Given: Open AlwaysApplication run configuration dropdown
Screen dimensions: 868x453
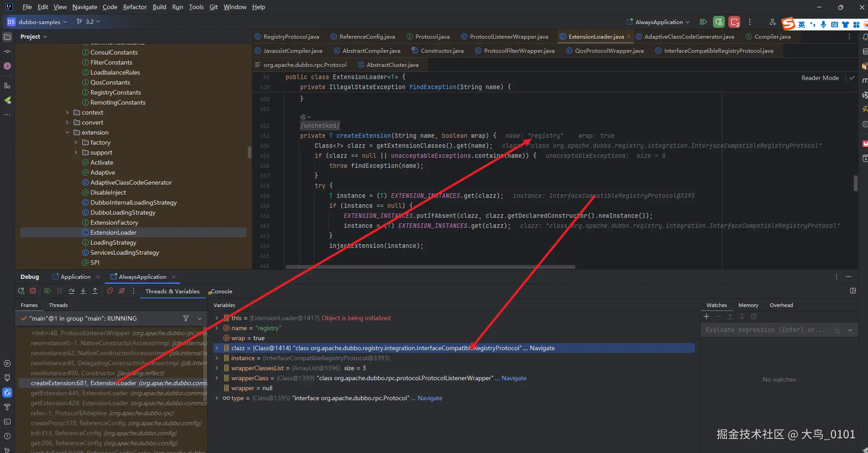Looking at the screenshot, I should click(x=658, y=22).
